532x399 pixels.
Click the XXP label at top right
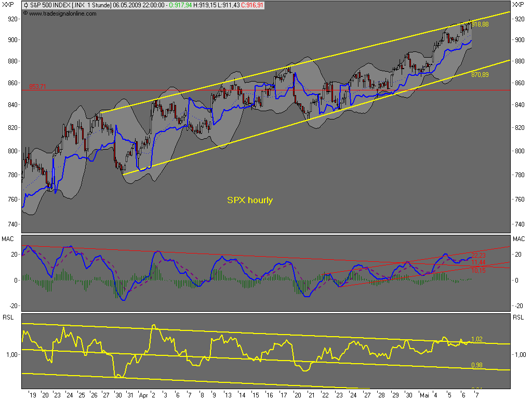pos(518,4)
